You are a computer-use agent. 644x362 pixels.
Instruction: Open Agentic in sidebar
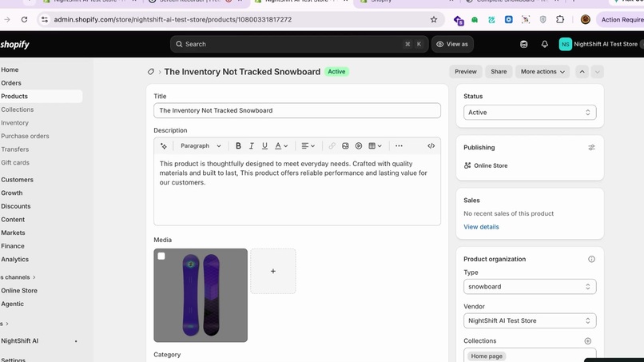[x=12, y=304]
